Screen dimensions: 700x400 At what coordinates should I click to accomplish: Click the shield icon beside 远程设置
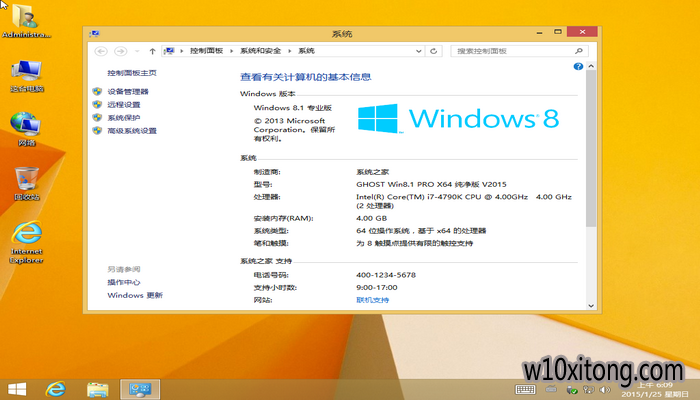coord(97,104)
